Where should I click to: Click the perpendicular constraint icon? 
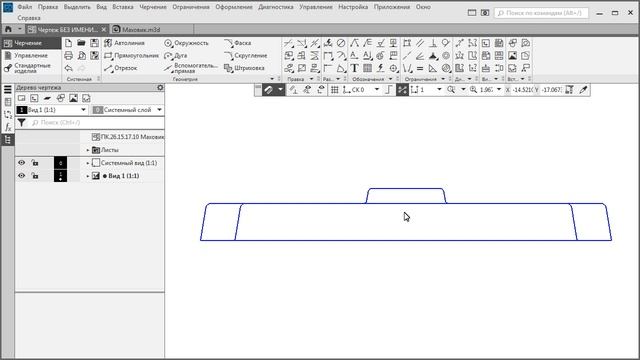[433, 43]
